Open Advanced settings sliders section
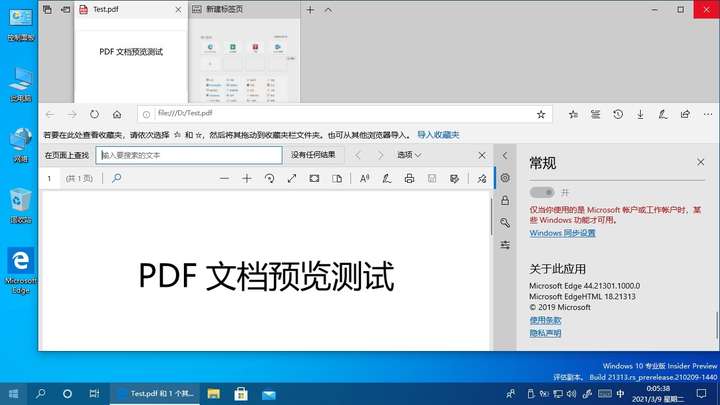This screenshot has height=405, width=720. pyautogui.click(x=505, y=245)
